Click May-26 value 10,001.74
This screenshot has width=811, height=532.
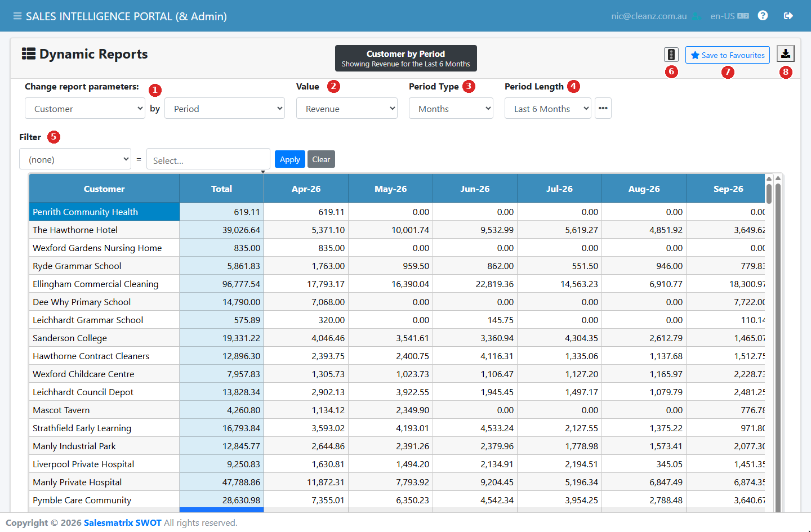[x=390, y=230]
